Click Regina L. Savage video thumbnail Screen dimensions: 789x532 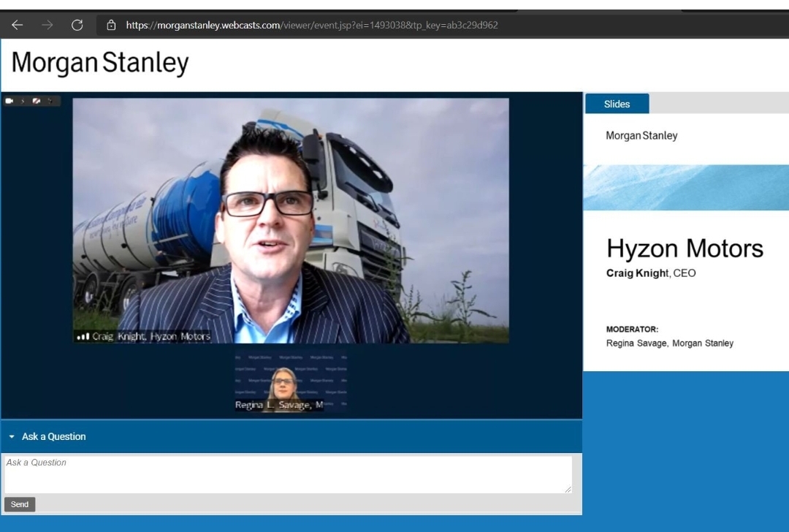(291, 381)
